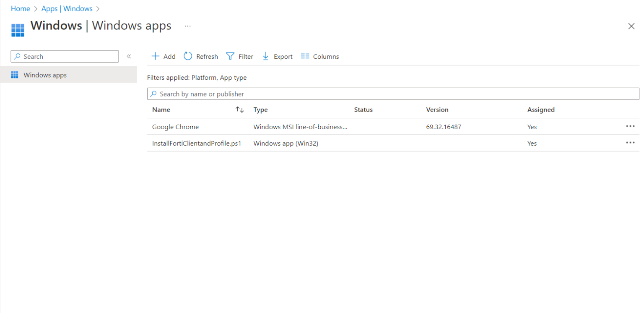Toggle sort order on the Name column
The image size is (644, 313).
point(240,110)
